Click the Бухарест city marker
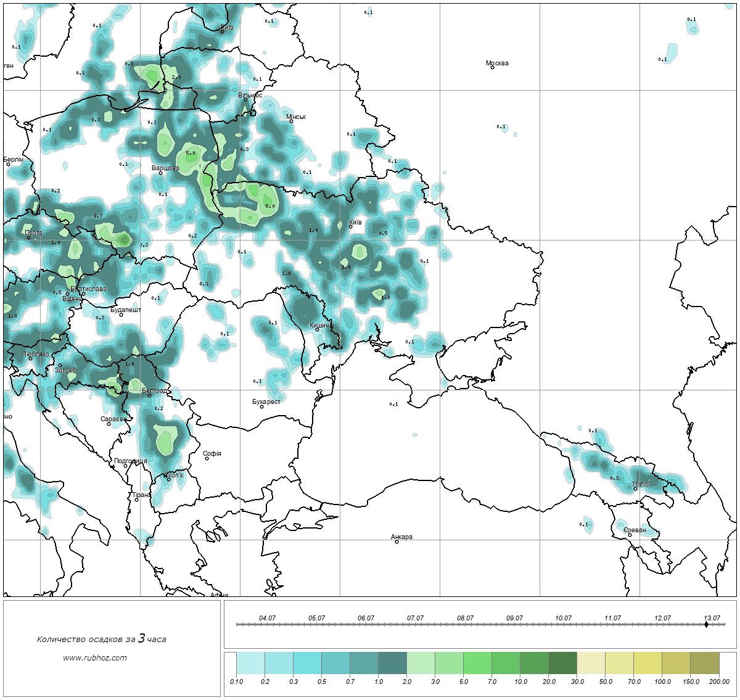The height and width of the screenshot is (700, 740). tap(261, 406)
